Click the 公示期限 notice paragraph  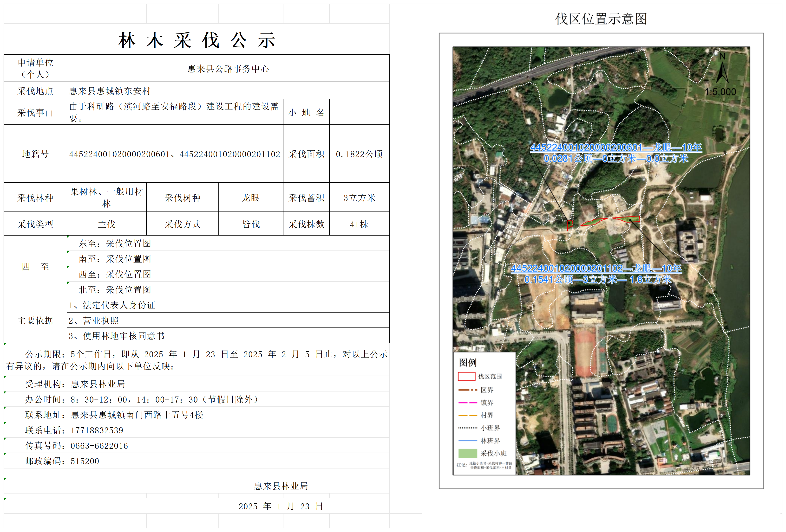click(197, 360)
